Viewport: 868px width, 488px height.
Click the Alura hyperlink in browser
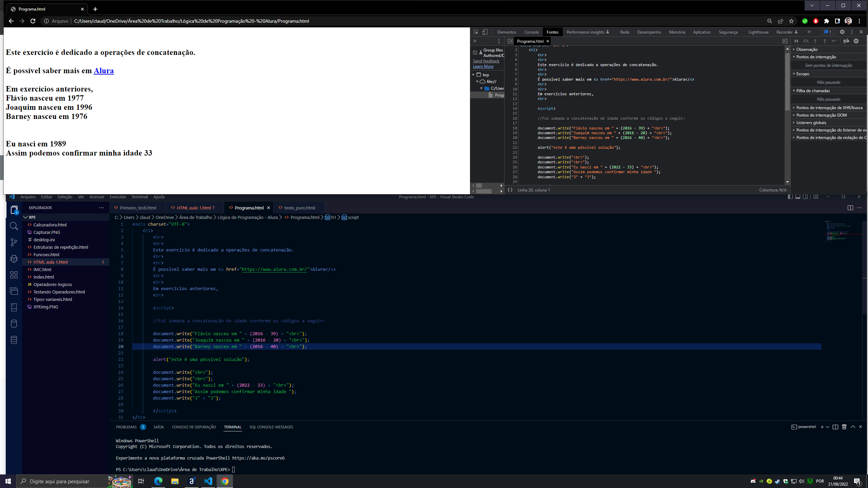point(104,70)
